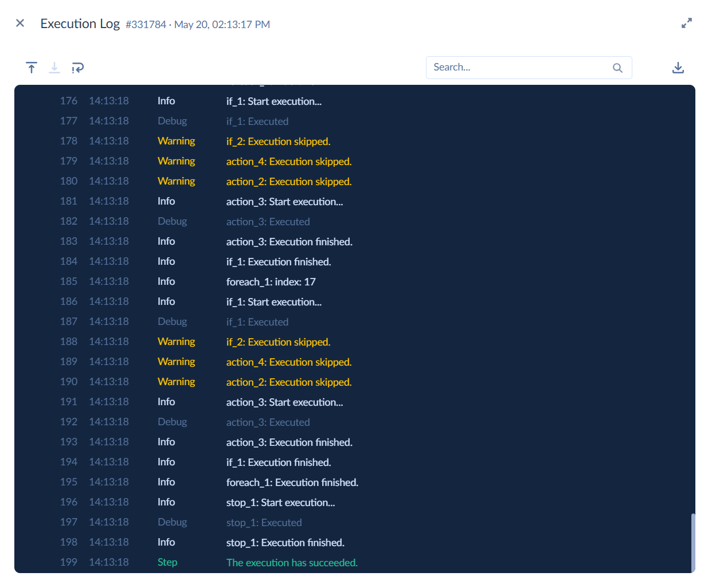Click the Debug label on line 197
Viewport: 712px width, 588px height.
(x=173, y=522)
